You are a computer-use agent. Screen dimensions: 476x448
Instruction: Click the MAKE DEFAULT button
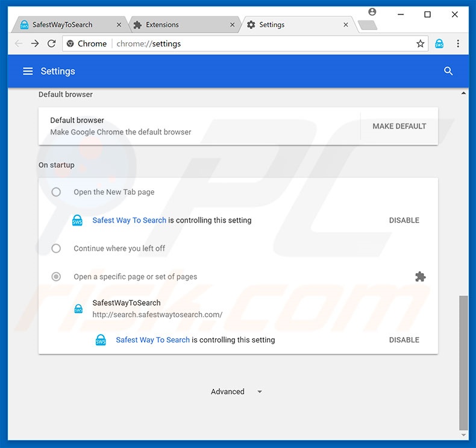[x=399, y=127]
